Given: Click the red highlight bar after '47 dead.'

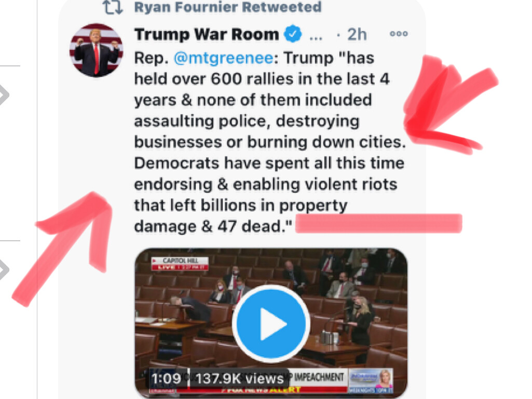Looking at the screenshot, I should click(379, 223).
